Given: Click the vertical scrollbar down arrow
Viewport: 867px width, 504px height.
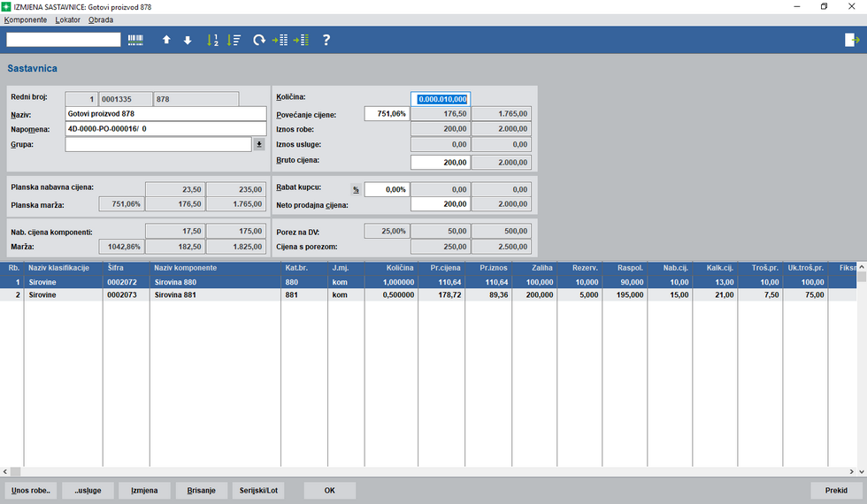Looking at the screenshot, I should tap(862, 472).
